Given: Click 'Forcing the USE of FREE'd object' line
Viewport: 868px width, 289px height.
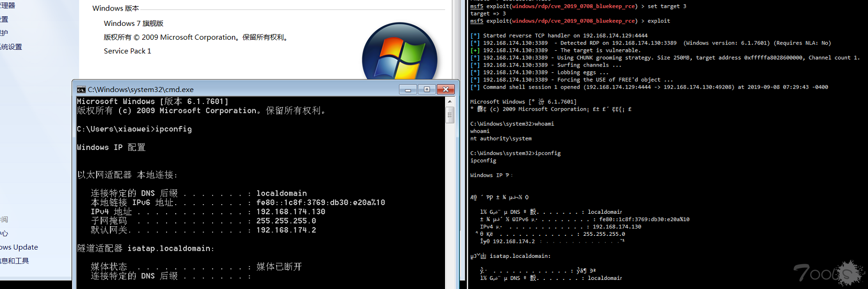Looking at the screenshot, I should (572, 80).
